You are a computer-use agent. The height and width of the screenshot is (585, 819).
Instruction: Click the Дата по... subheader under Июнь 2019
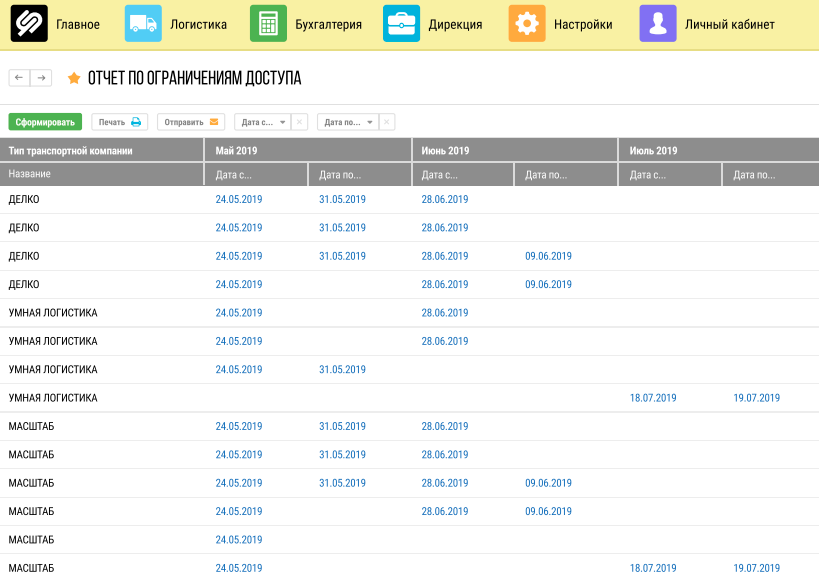coord(566,174)
